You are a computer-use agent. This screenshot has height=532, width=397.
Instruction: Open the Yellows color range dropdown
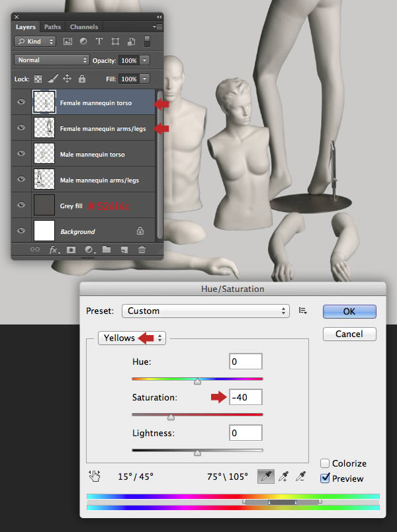click(132, 338)
